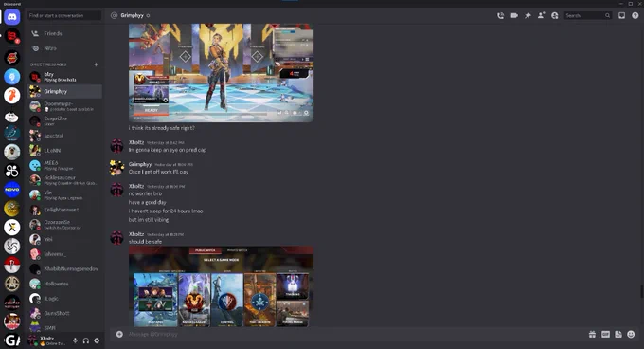This screenshot has height=349, width=644.
Task: Click Grimphyy username in chat message
Action: pyautogui.click(x=140, y=164)
